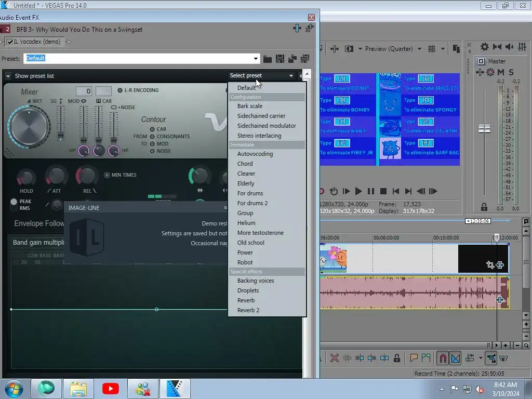This screenshot has width=532, height=399.
Task: Open mixing console sliders icon
Action: coord(522,47)
